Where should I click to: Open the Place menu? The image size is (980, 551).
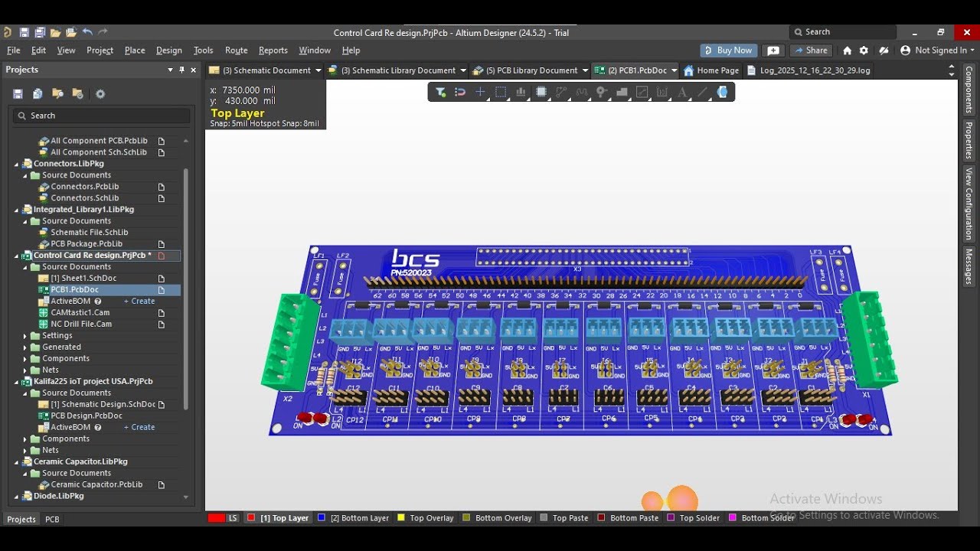click(x=135, y=51)
